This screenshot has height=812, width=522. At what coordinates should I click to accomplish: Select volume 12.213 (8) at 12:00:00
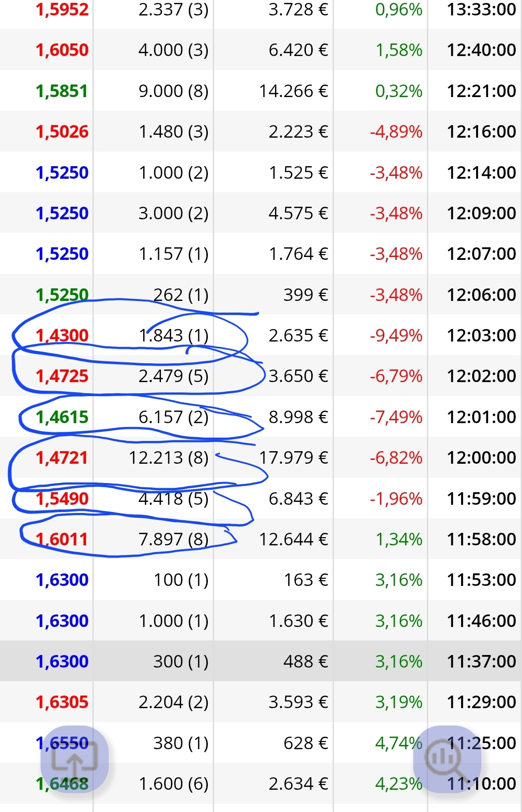169,457
